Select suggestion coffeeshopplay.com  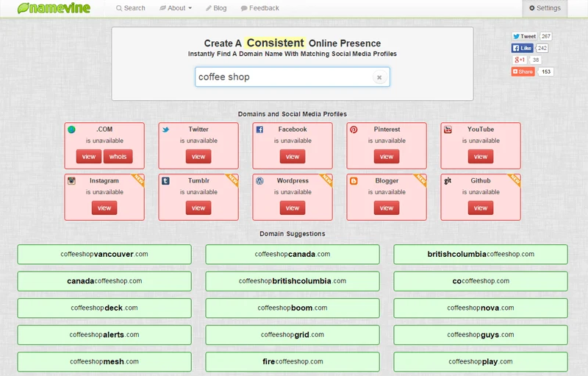point(481,362)
